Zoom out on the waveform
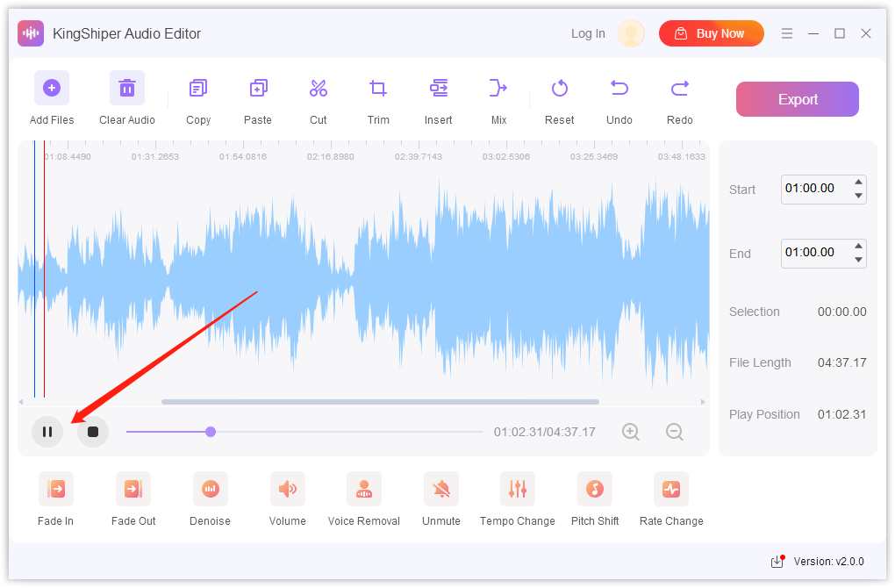Image resolution: width=895 pixels, height=588 pixels. tap(675, 432)
